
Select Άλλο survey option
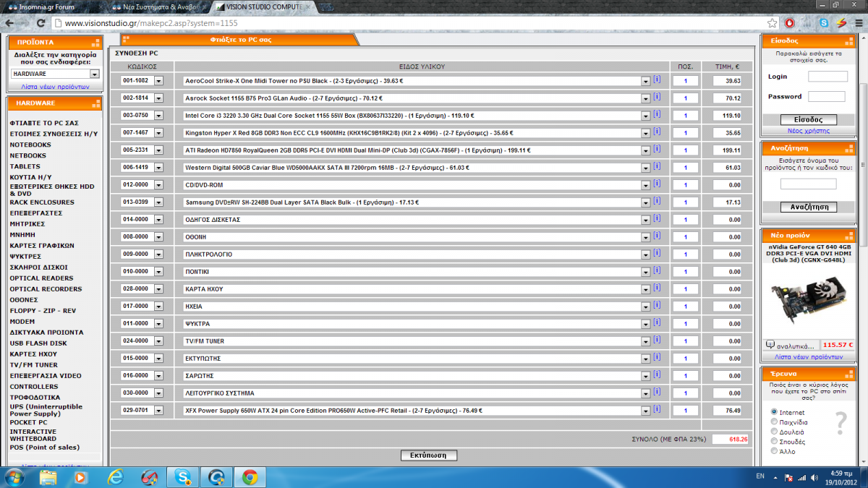click(x=775, y=451)
